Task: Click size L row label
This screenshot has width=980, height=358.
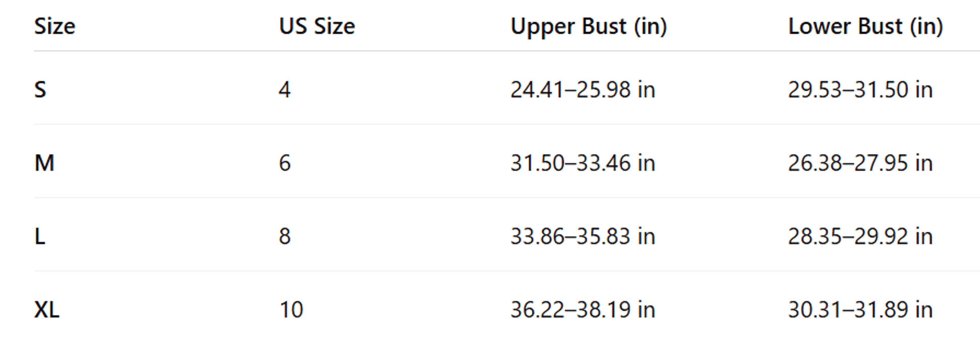Action: 40,236
